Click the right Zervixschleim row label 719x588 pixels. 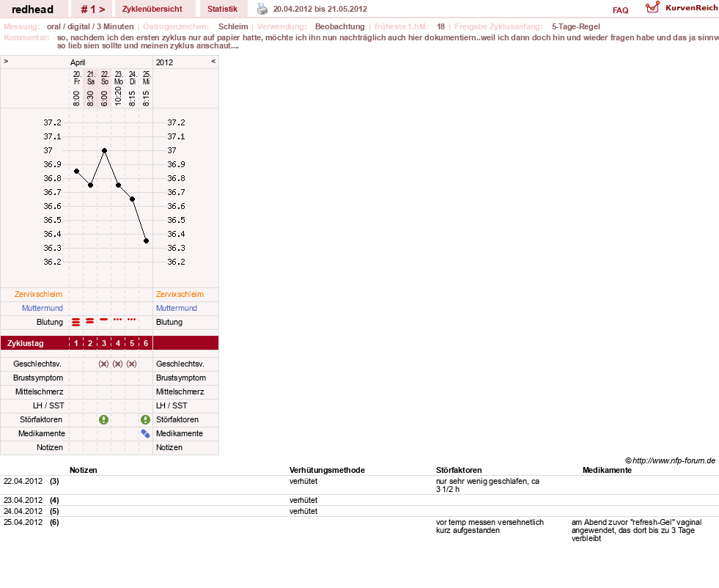(180, 295)
